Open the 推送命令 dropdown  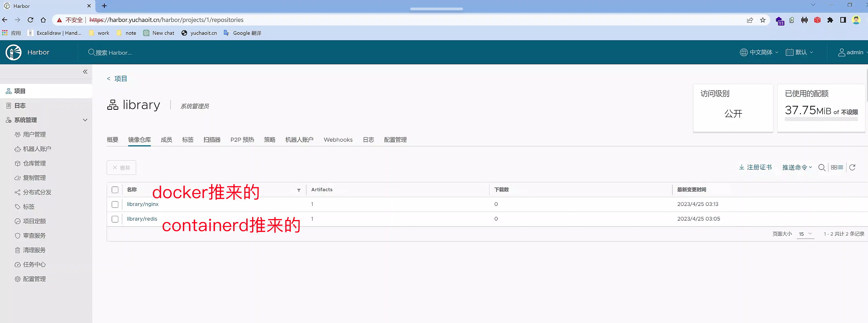click(797, 167)
